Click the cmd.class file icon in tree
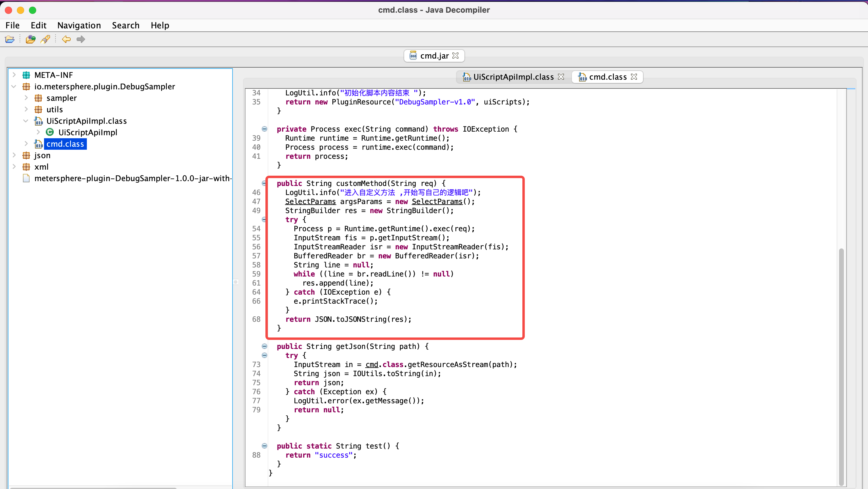Viewport: 868px width, 489px height. [x=38, y=144]
